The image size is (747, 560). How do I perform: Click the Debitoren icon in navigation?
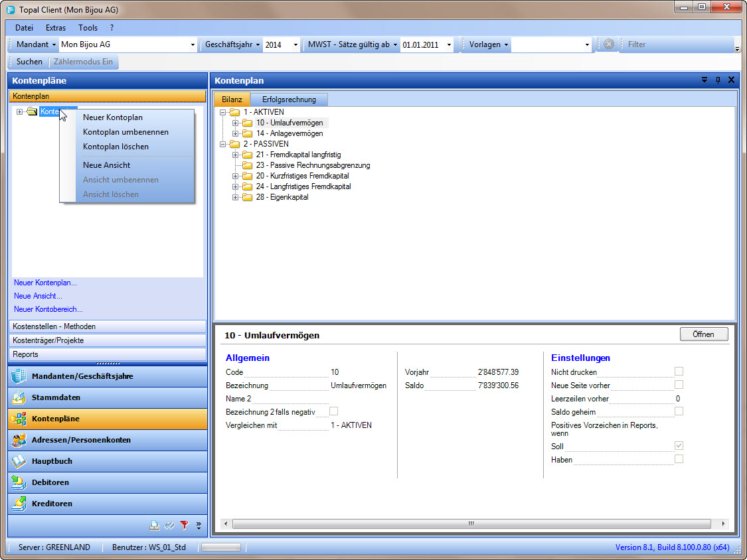pyautogui.click(x=19, y=482)
